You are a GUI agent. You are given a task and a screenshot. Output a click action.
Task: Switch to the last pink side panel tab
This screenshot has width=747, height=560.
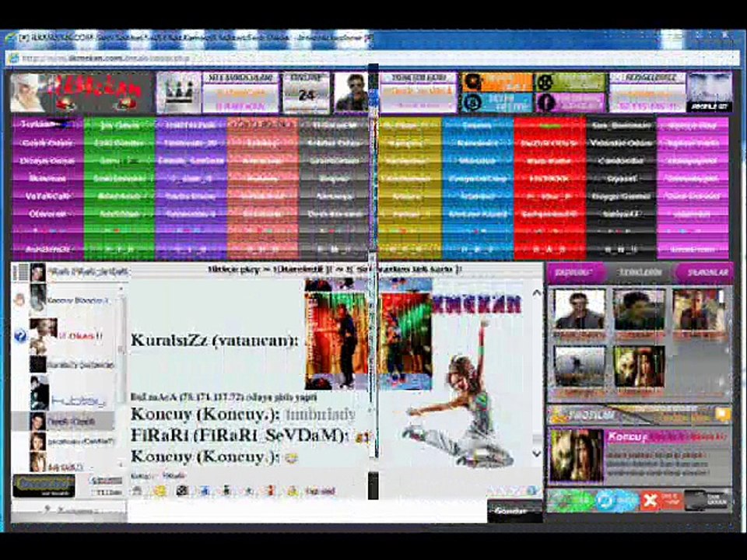[703, 272]
